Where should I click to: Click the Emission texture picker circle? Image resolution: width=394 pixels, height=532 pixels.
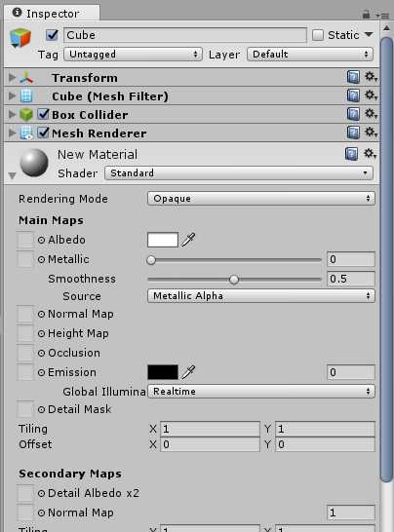(41, 372)
